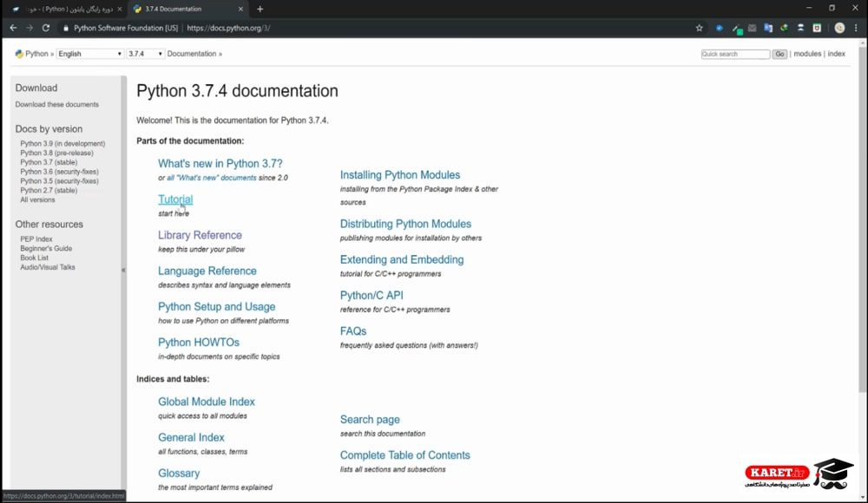Open Python 3.8 (pre-release) docs
The width and height of the screenshot is (868, 503).
(56, 153)
